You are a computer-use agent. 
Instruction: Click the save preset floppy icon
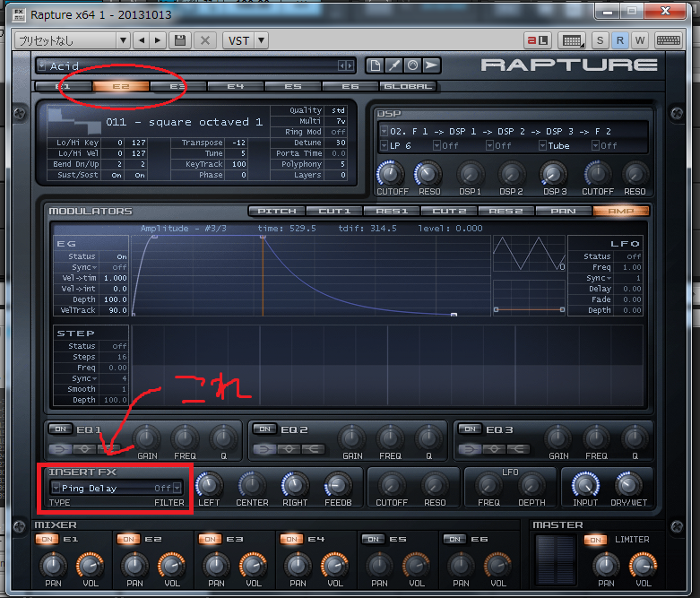click(x=180, y=40)
